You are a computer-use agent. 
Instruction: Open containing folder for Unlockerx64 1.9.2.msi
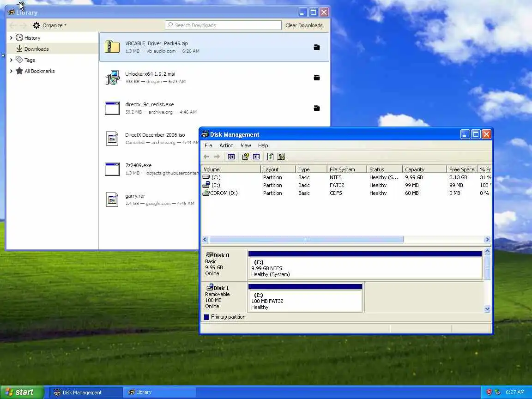coord(316,78)
